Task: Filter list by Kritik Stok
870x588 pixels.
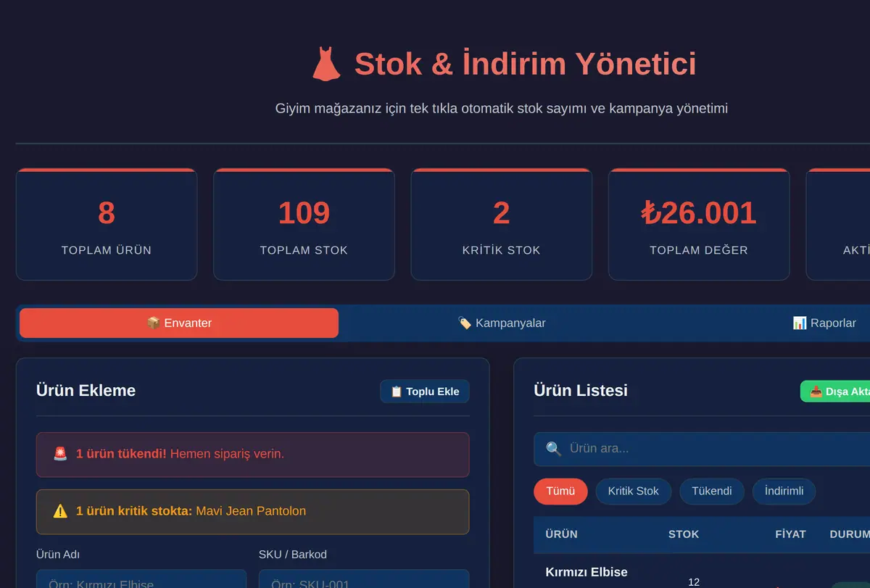Action: [x=634, y=491]
